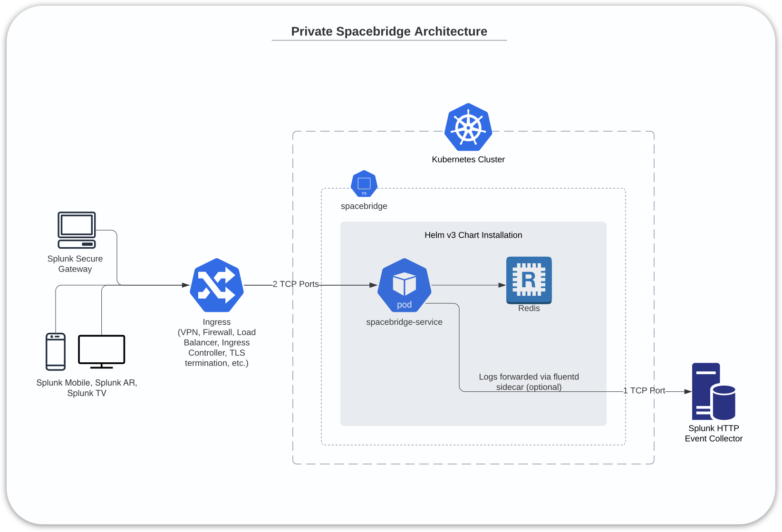The height and width of the screenshot is (532, 782).
Task: Select the Kubernetes Cluster label
Action: (x=468, y=160)
